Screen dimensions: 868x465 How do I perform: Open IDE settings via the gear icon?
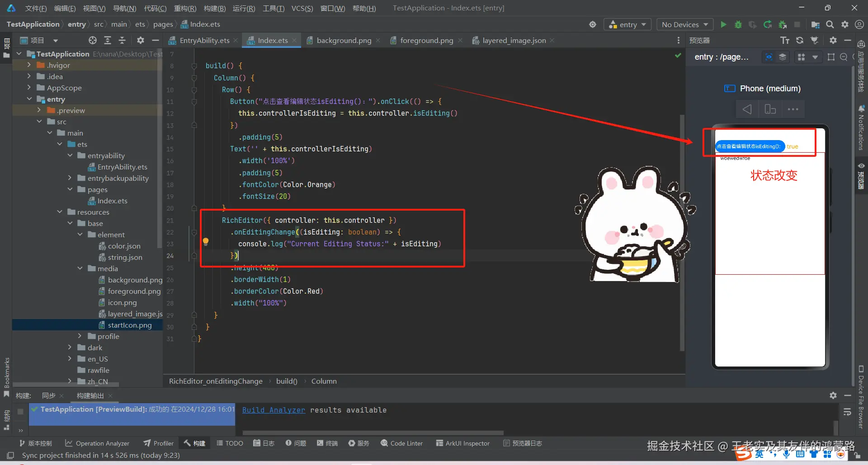coord(845,24)
